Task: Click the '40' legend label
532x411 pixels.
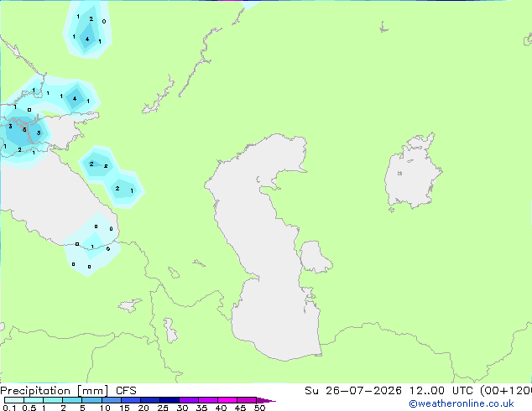Action: click(x=222, y=408)
